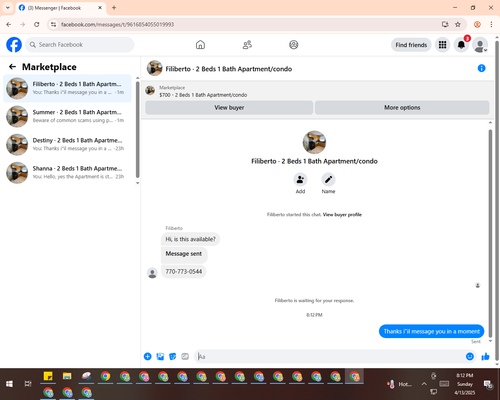Image resolution: width=500 pixels, height=400 pixels.
Task: Click the 770-773-0544 message bubble
Action: point(184,272)
